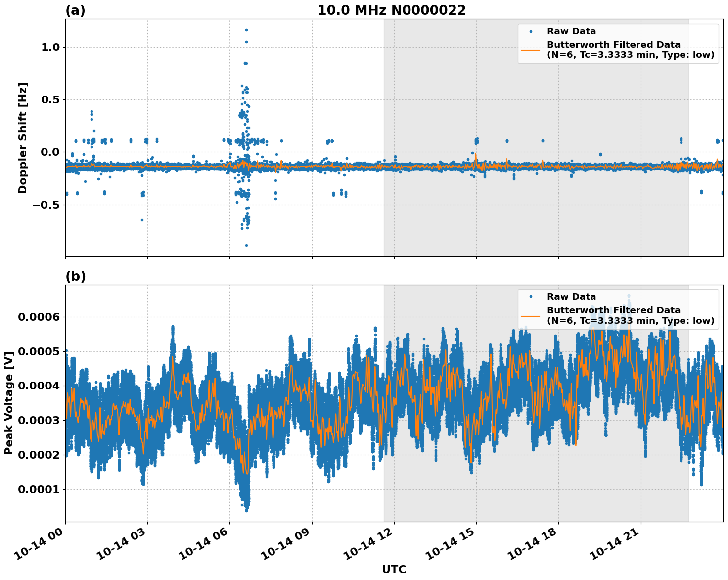Click the "(b)" panel label

tap(75, 276)
